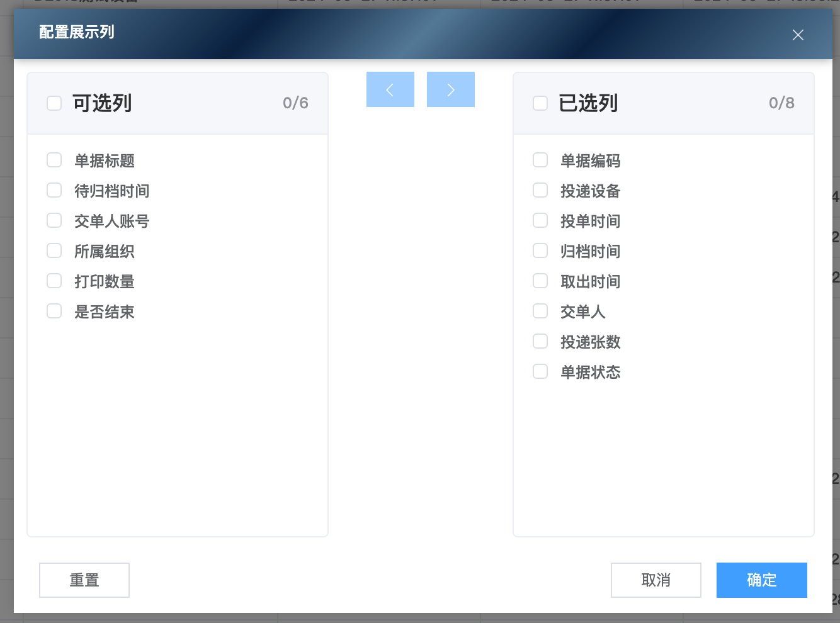Check the 归档时间 option
Image resolution: width=840 pixels, height=623 pixels.
[540, 251]
